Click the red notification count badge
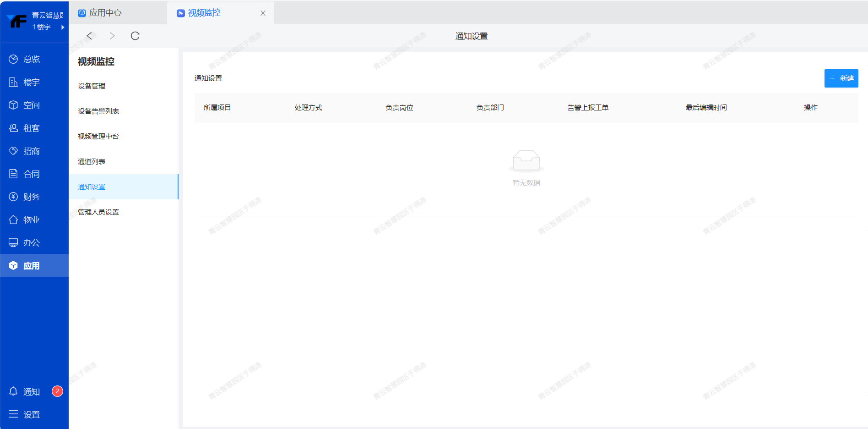868x429 pixels. coord(57,391)
